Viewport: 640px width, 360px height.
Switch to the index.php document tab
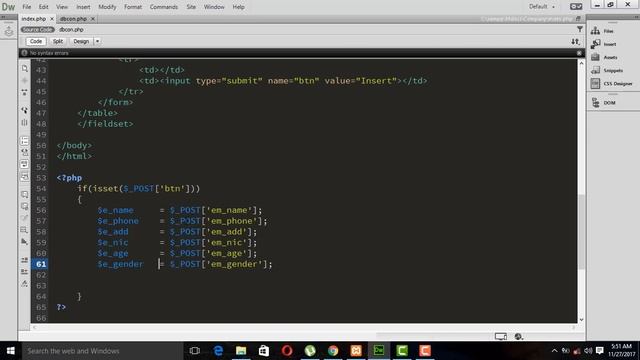pyautogui.click(x=33, y=19)
